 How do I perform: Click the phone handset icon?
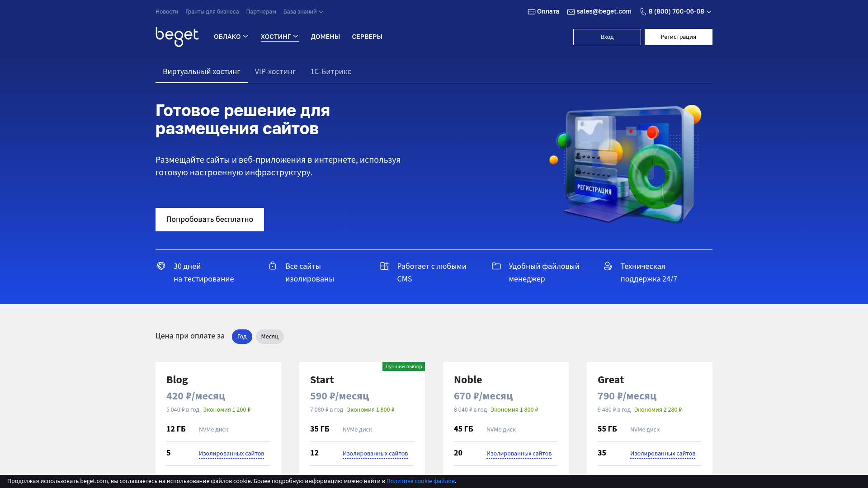pyautogui.click(x=643, y=12)
